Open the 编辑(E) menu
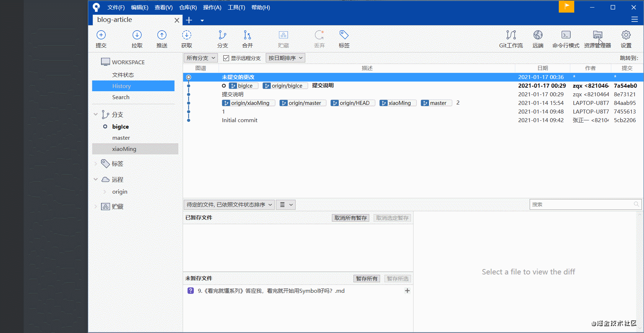 [x=140, y=7]
